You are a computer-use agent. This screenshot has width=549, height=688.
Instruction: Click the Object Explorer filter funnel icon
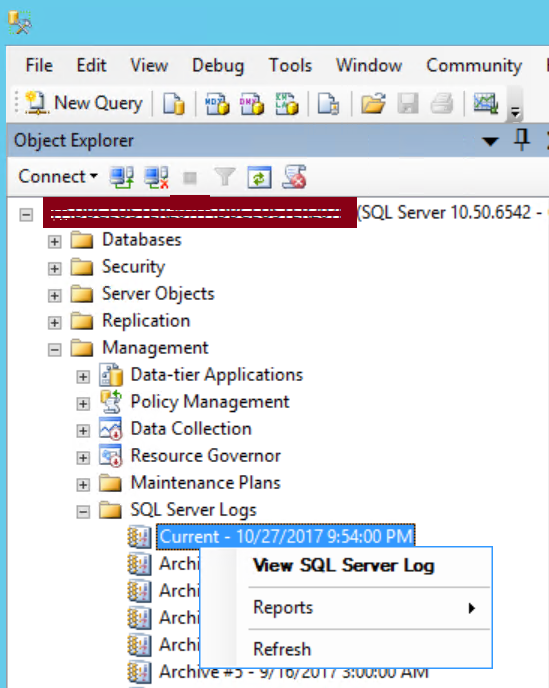[225, 177]
